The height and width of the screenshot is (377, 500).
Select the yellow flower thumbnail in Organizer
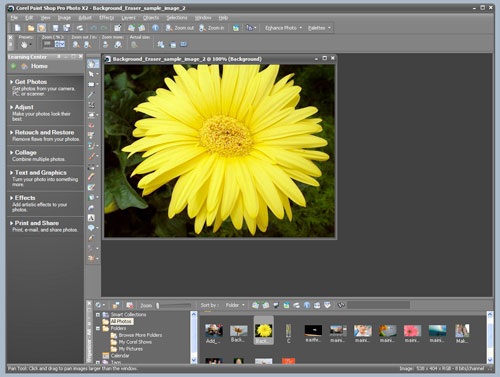(x=264, y=331)
